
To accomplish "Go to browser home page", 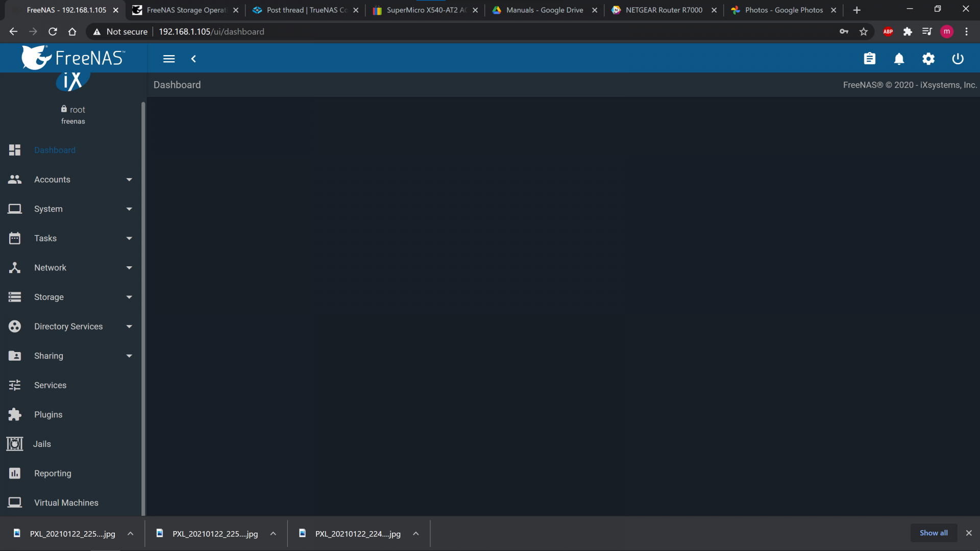I will (x=72, y=32).
